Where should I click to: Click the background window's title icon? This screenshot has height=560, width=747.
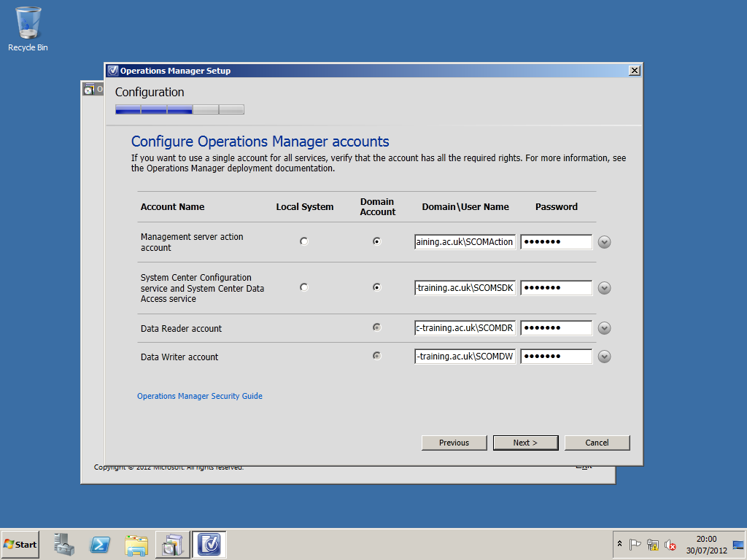pos(88,89)
